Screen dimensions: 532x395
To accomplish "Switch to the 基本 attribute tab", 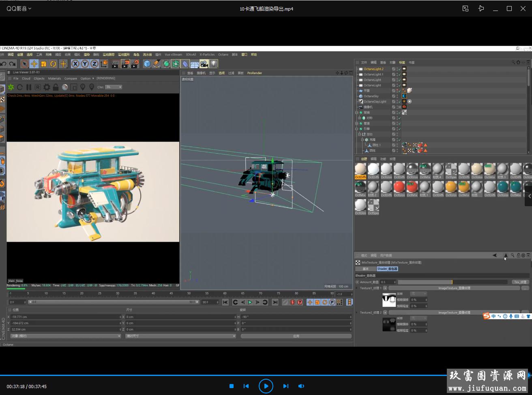I will 366,269.
